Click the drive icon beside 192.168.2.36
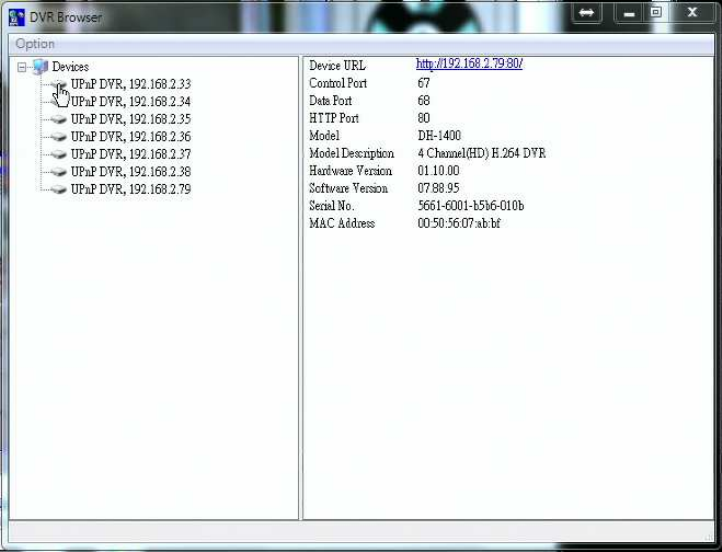 pos(58,137)
